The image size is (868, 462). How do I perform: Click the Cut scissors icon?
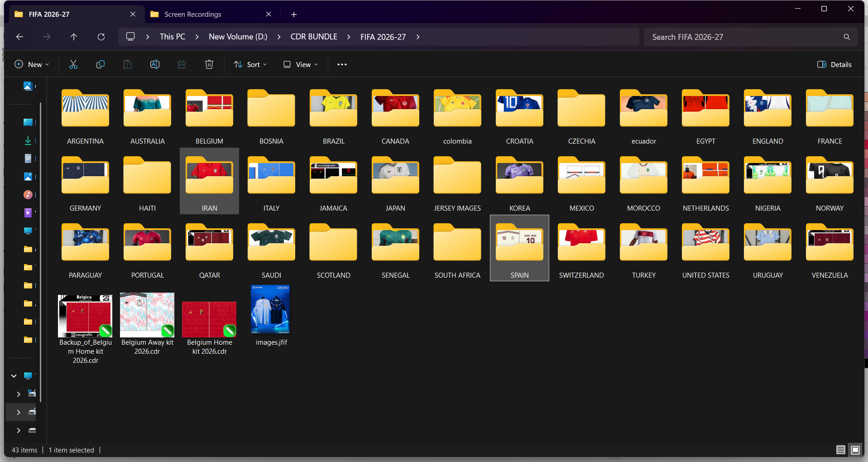click(73, 64)
